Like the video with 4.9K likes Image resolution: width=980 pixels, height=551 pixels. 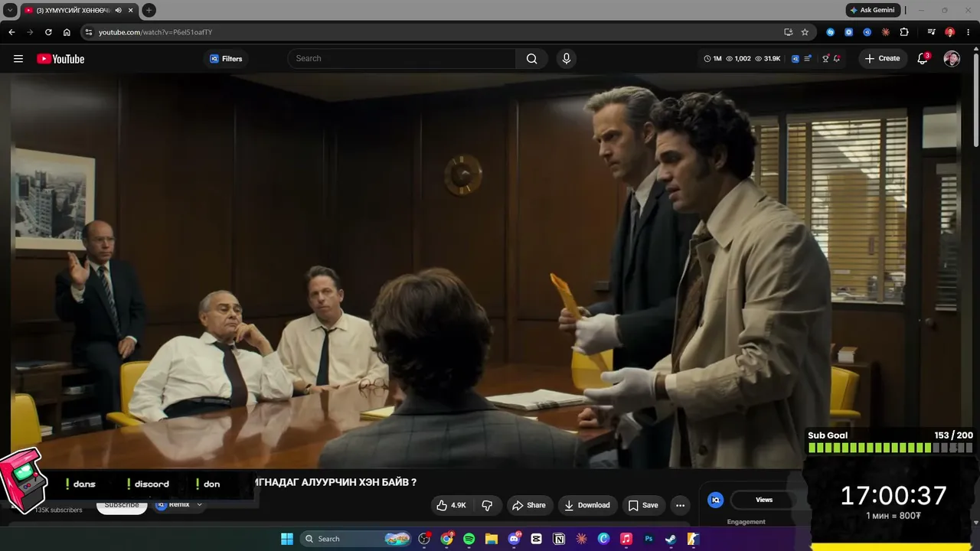[x=451, y=505]
